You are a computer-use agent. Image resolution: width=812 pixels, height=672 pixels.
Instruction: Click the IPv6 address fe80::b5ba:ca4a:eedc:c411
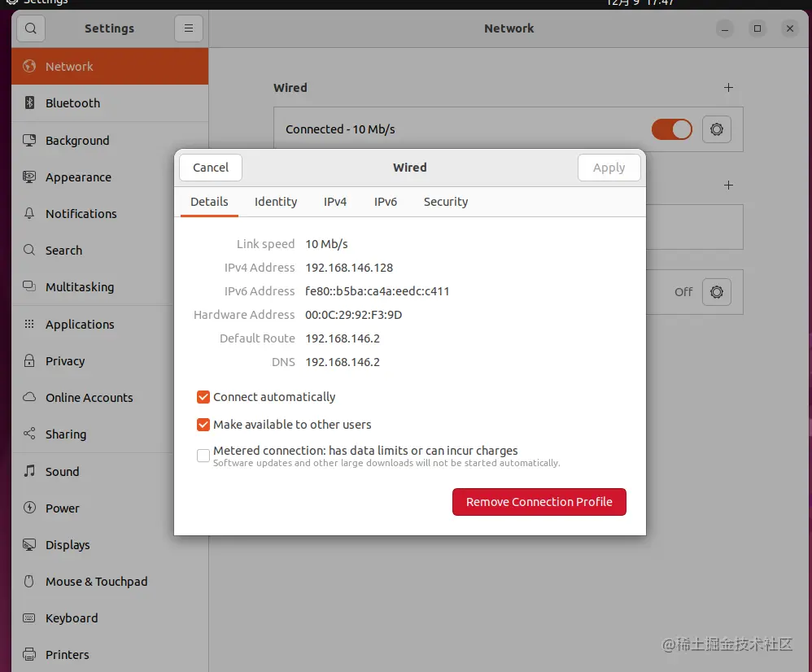(377, 291)
